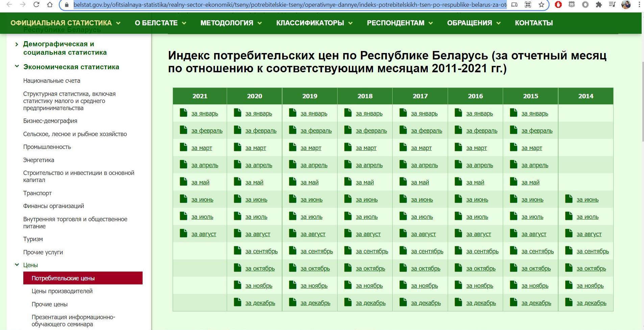644x330 pixels.
Task: Click the document icon for 2019 за октябрь
Action: pos(293,268)
